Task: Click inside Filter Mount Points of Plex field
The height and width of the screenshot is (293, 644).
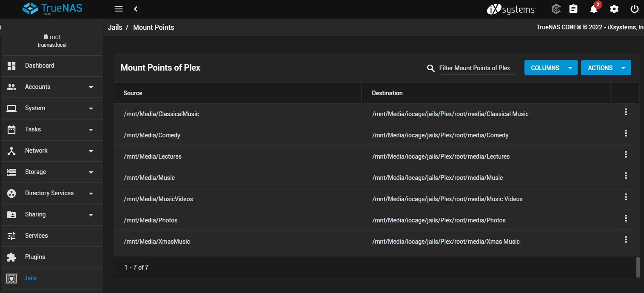Action: point(477,68)
